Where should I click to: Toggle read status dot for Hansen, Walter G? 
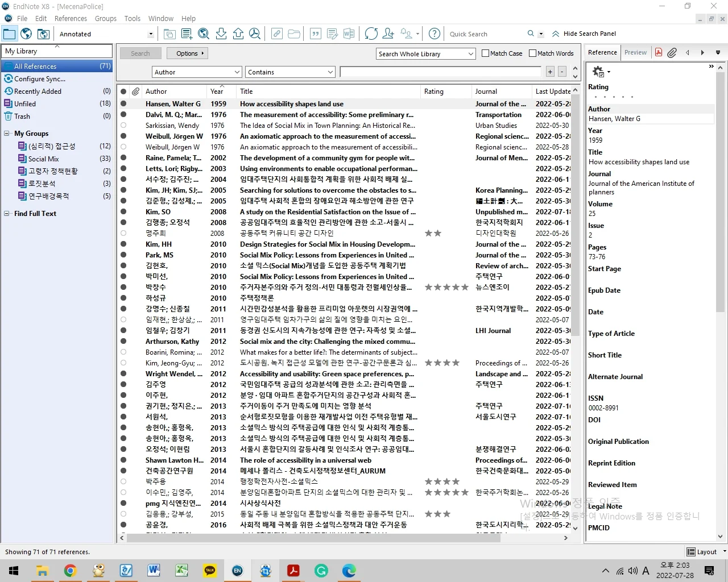tap(123, 104)
